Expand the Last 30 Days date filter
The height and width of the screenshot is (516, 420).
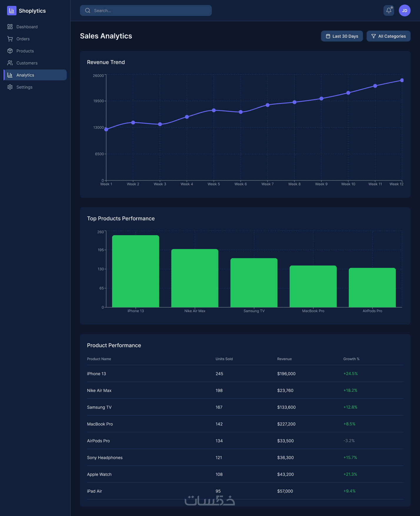click(x=342, y=36)
